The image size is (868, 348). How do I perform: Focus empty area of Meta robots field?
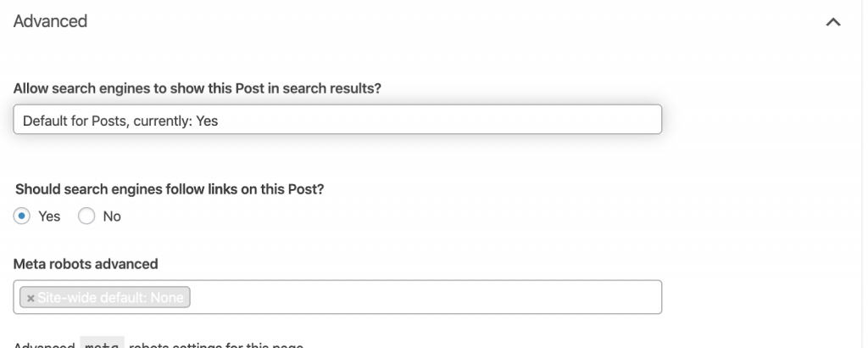(x=424, y=297)
